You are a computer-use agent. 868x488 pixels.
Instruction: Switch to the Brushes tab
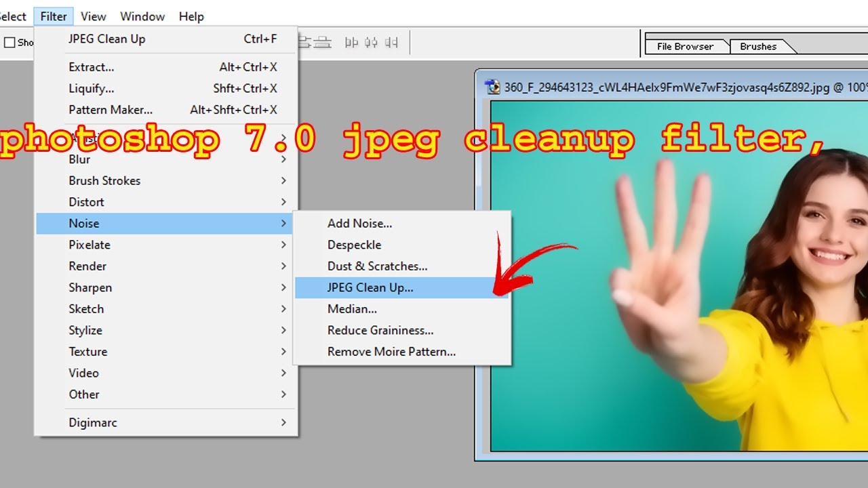(x=758, y=47)
